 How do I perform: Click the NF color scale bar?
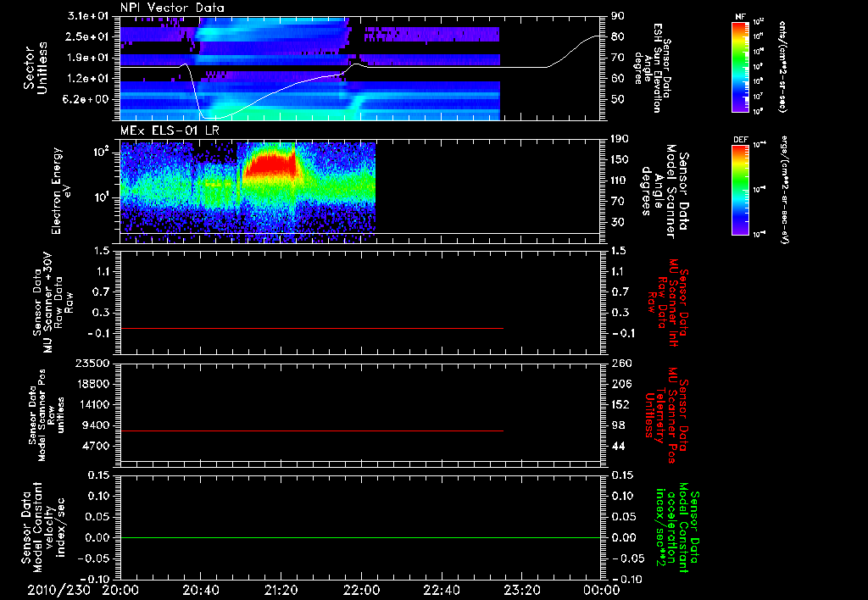pyautogui.click(x=740, y=66)
